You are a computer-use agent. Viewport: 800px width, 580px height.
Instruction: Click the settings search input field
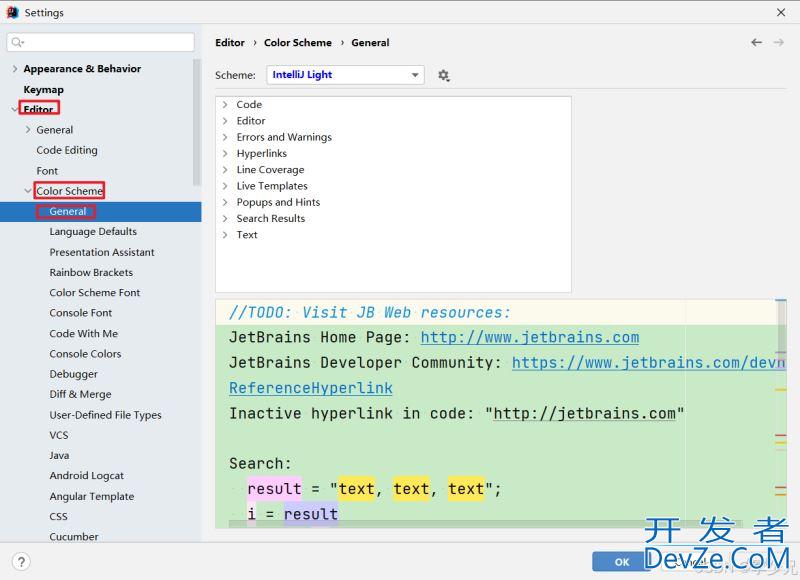pos(101,42)
